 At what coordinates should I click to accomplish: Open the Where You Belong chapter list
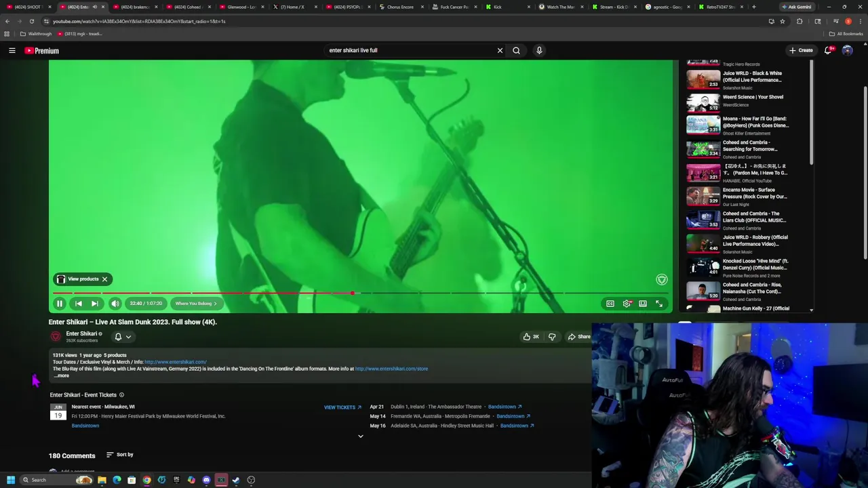pyautogui.click(x=196, y=304)
